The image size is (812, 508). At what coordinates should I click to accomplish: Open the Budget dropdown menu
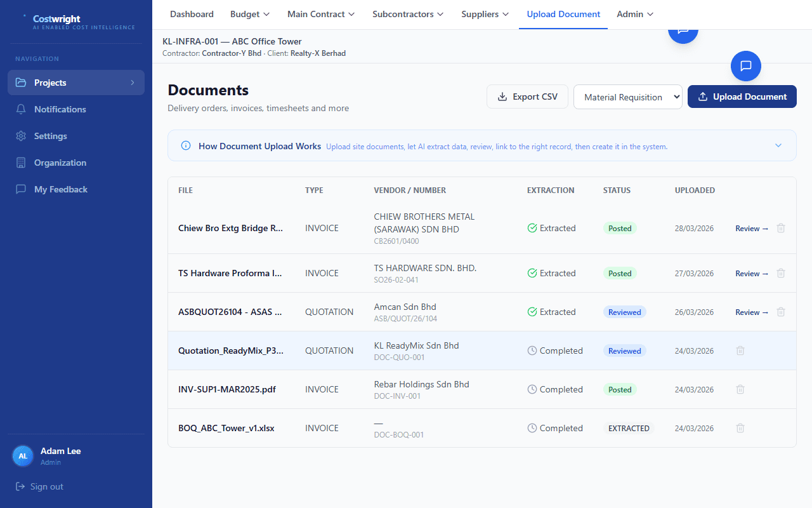click(x=250, y=14)
